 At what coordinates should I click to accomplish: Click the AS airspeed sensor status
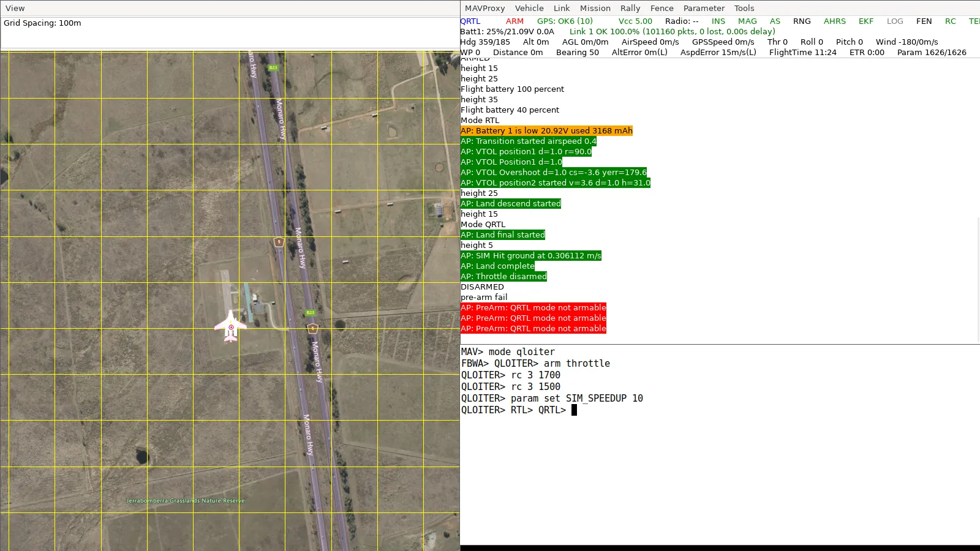click(775, 21)
